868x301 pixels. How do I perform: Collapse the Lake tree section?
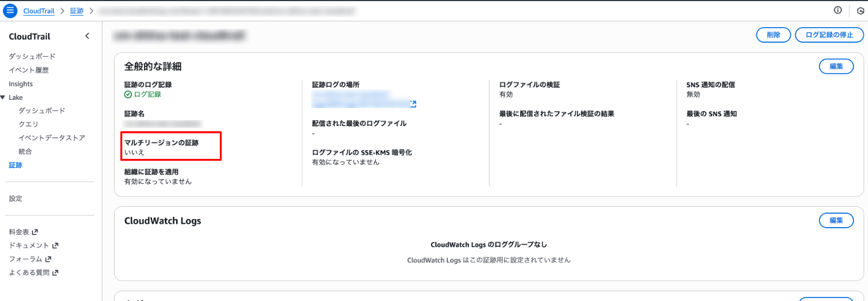tap(3, 98)
